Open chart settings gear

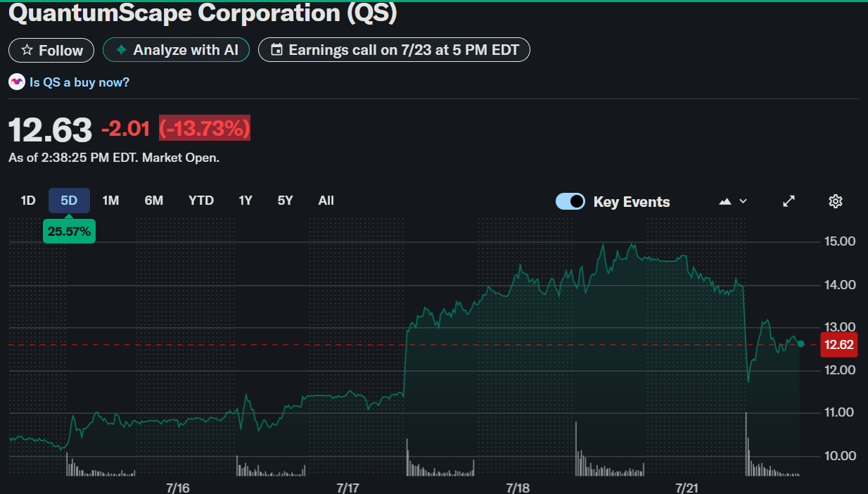836,201
